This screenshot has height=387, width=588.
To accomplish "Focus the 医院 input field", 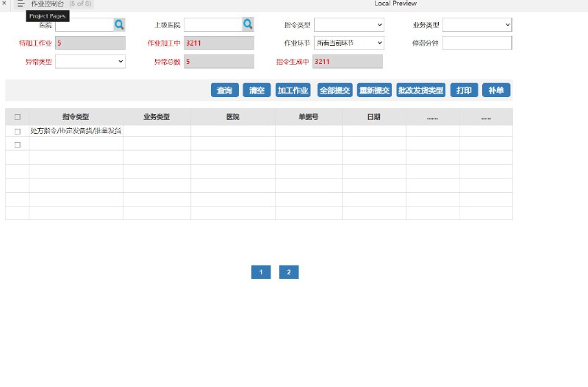I will [x=85, y=25].
